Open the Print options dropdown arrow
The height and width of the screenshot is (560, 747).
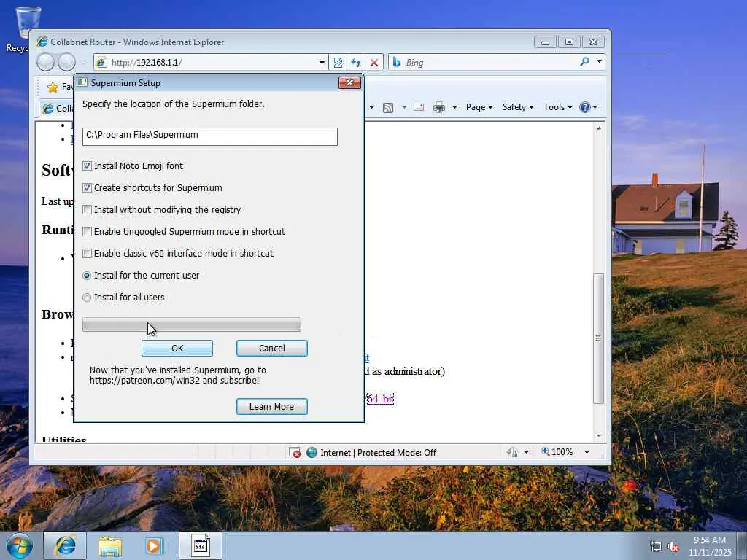pos(454,107)
